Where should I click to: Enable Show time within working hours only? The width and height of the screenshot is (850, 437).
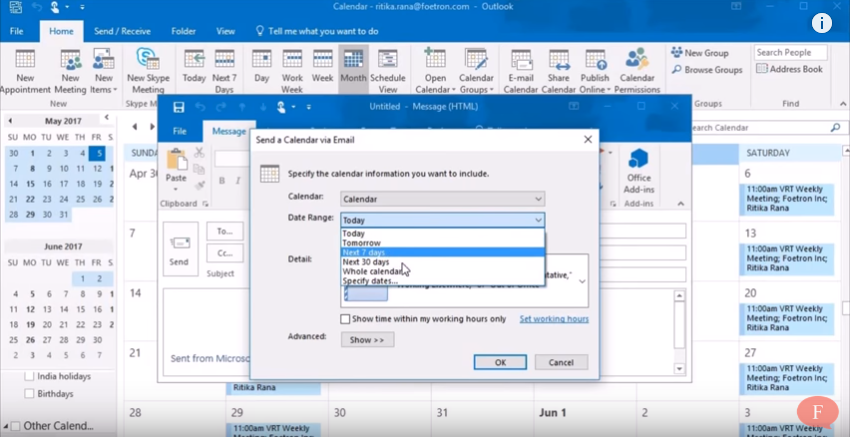(345, 319)
